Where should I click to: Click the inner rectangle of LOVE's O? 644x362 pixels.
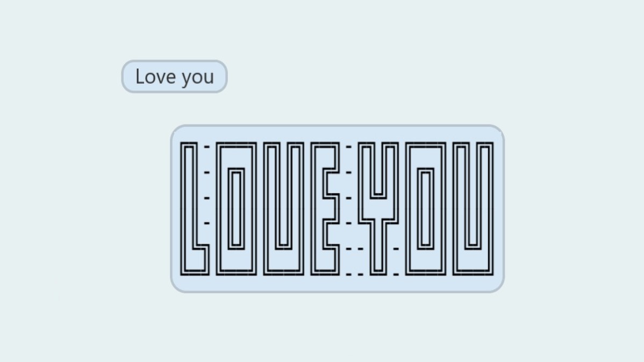tap(236, 208)
